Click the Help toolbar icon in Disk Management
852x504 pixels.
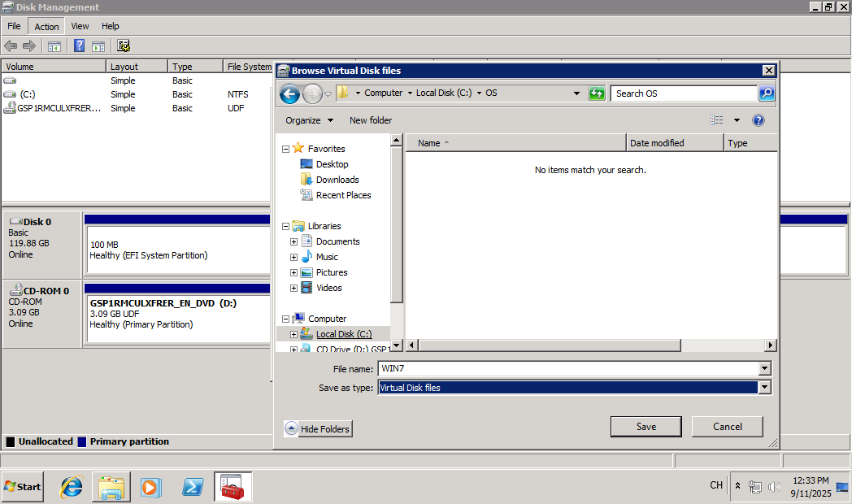click(x=79, y=46)
